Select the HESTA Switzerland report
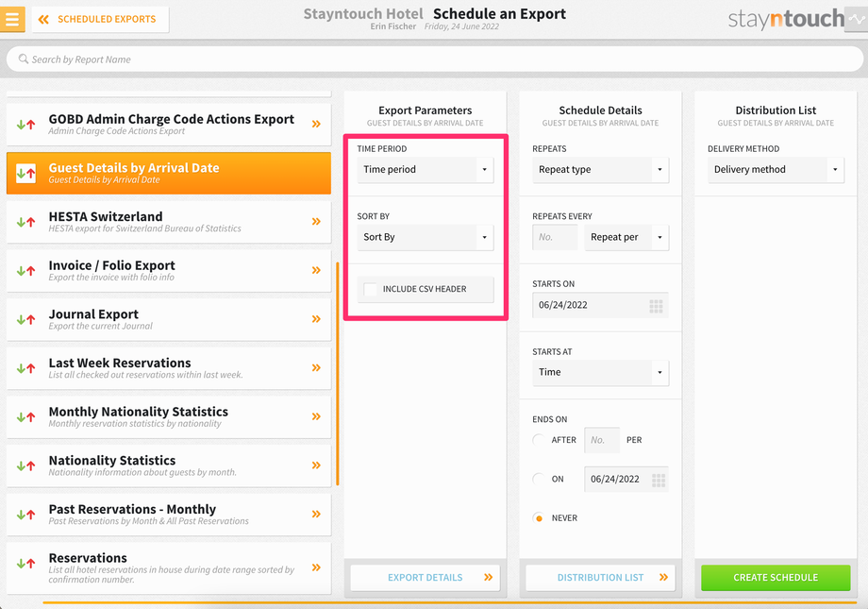This screenshot has height=609, width=868. coord(169,222)
